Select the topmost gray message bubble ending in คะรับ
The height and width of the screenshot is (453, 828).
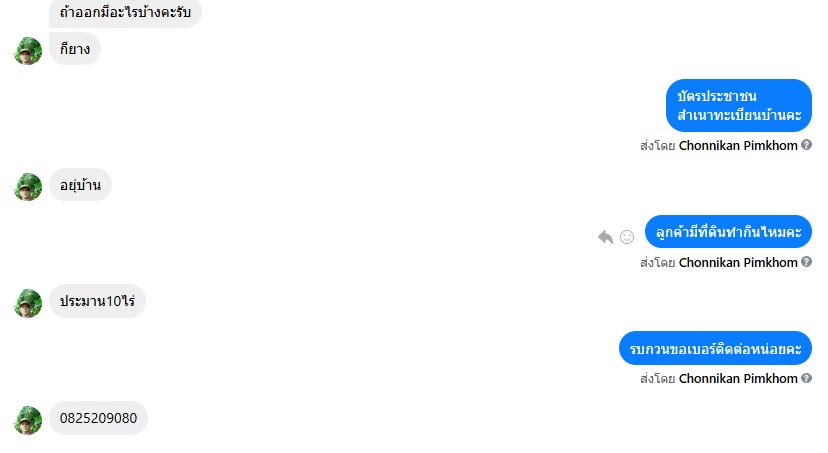click(125, 13)
